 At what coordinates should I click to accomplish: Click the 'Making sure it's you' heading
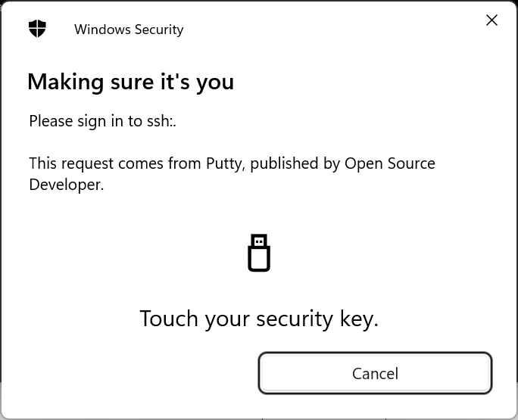pyautogui.click(x=130, y=82)
